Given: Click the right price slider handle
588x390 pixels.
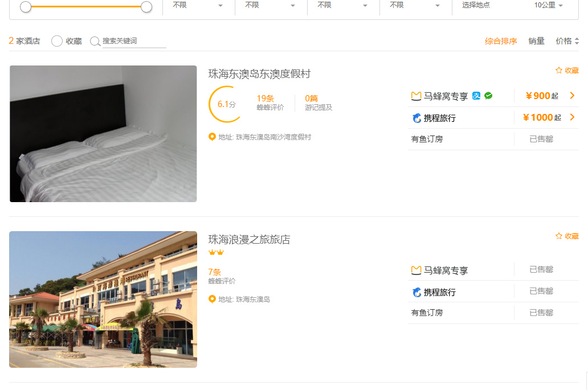Looking at the screenshot, I should (x=146, y=7).
